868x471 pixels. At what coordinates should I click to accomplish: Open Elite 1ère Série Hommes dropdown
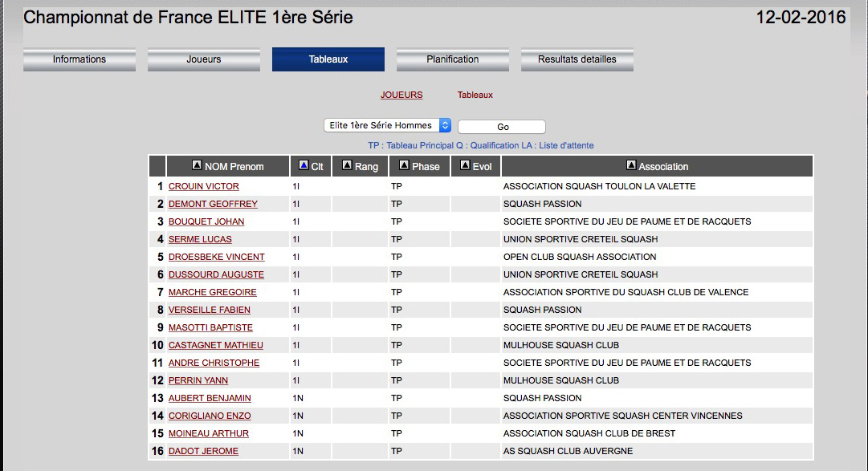pyautogui.click(x=387, y=126)
